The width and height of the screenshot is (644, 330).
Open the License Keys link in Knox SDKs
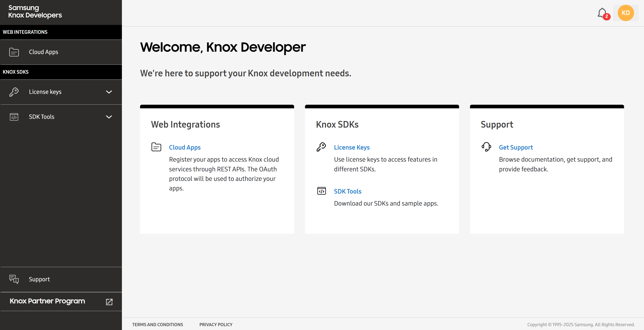pos(351,147)
